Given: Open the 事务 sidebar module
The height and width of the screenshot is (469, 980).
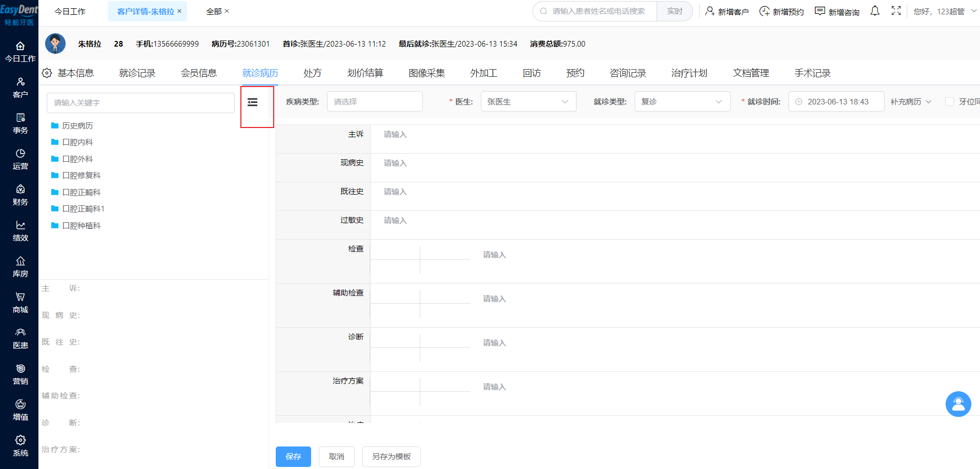Looking at the screenshot, I should pos(20,124).
